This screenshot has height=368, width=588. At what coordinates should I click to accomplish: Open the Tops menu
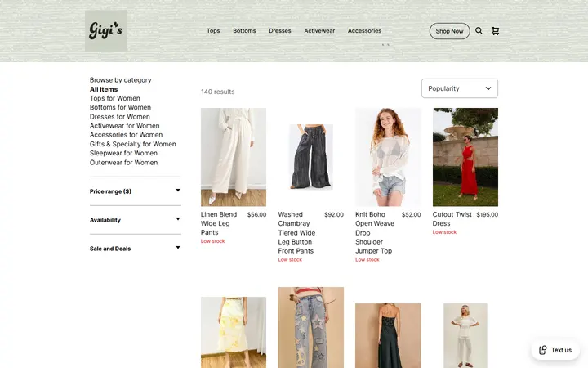point(213,31)
